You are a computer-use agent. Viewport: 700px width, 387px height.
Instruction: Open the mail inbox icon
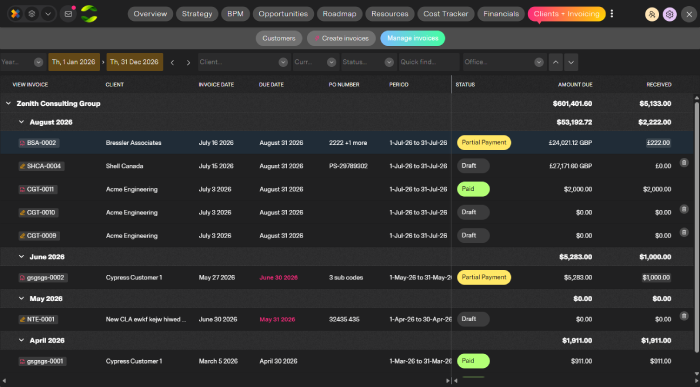coord(68,14)
